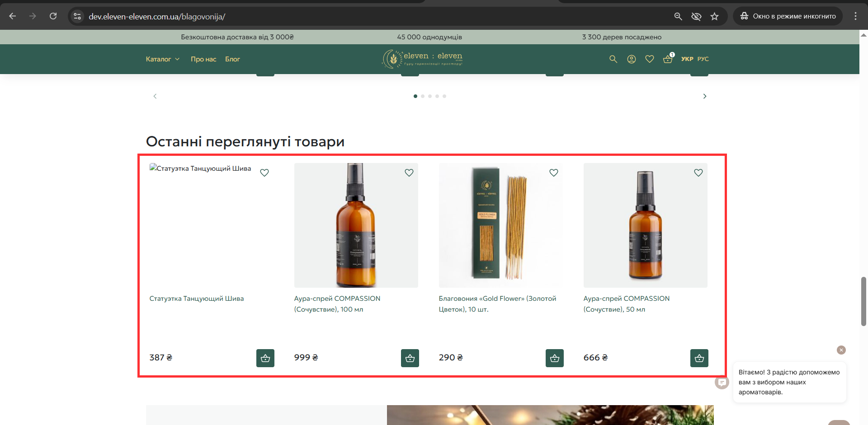The image size is (868, 425).
Task: Open the Статуэтка Танцующий Шива product link
Action: click(197, 299)
